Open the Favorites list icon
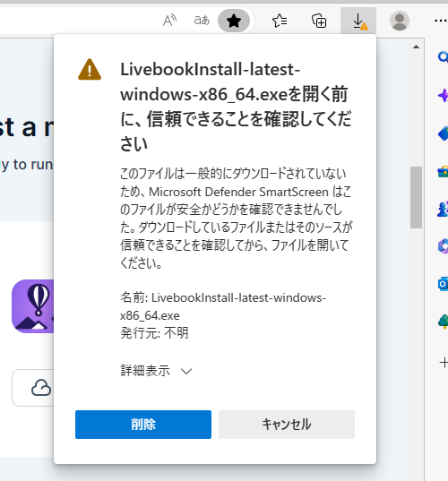 (x=280, y=21)
